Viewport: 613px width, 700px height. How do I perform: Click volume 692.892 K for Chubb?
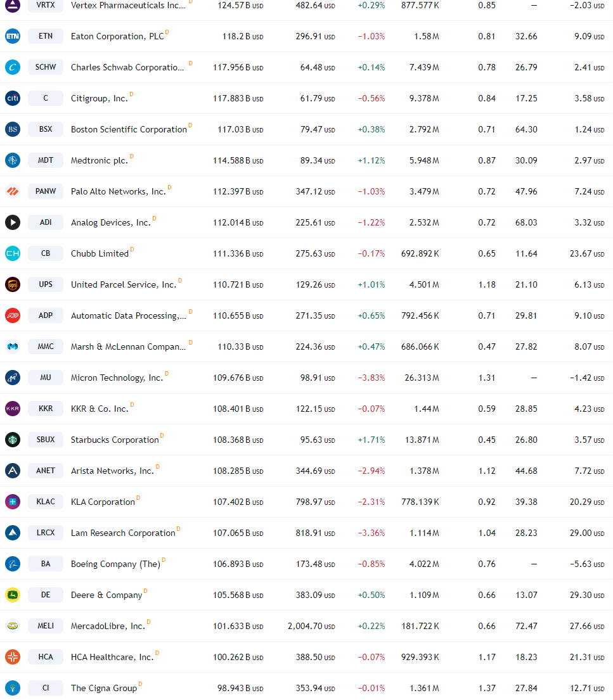420,253
